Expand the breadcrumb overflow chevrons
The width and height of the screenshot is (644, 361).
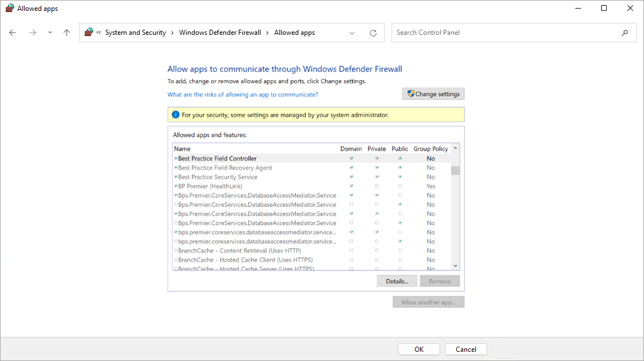[98, 33]
